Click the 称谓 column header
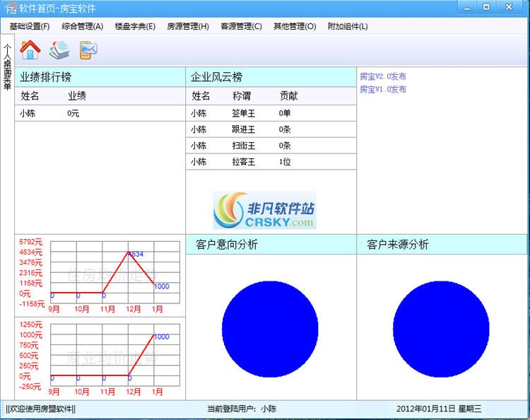530x420 pixels. click(242, 96)
